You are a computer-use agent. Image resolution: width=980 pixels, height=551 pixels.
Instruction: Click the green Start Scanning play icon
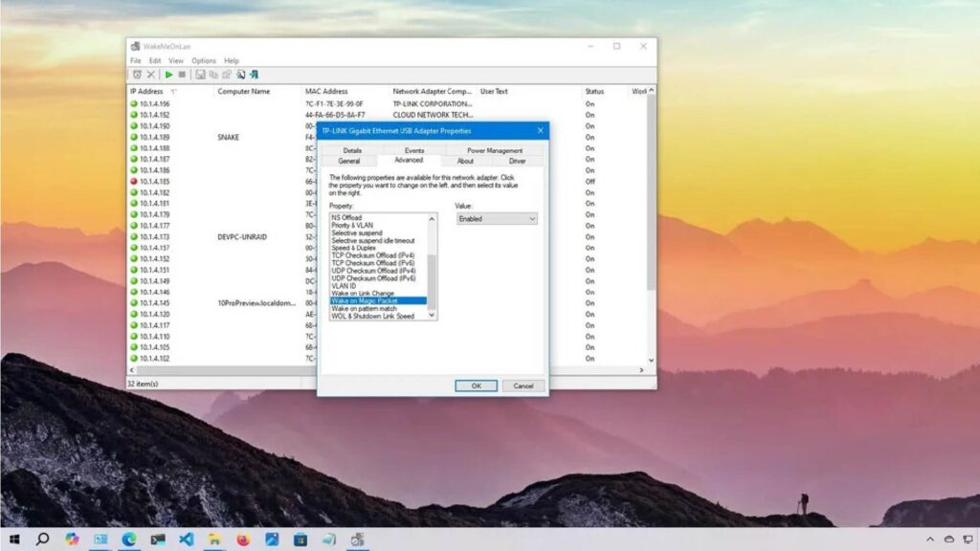click(x=169, y=75)
